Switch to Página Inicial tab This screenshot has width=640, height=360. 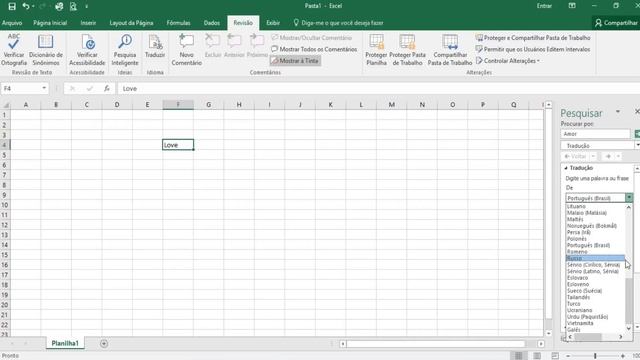point(50,23)
